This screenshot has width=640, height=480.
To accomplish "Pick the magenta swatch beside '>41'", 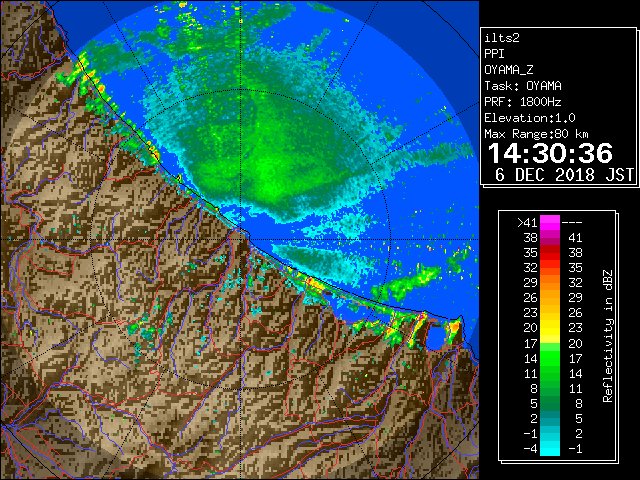I will 550,223.
